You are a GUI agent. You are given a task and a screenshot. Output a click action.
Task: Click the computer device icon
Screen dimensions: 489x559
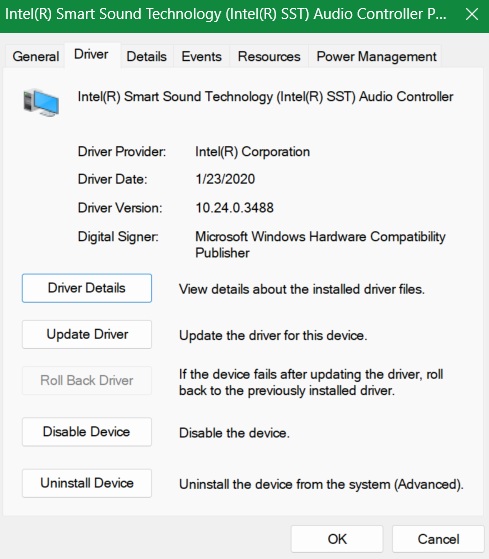pyautogui.click(x=41, y=102)
